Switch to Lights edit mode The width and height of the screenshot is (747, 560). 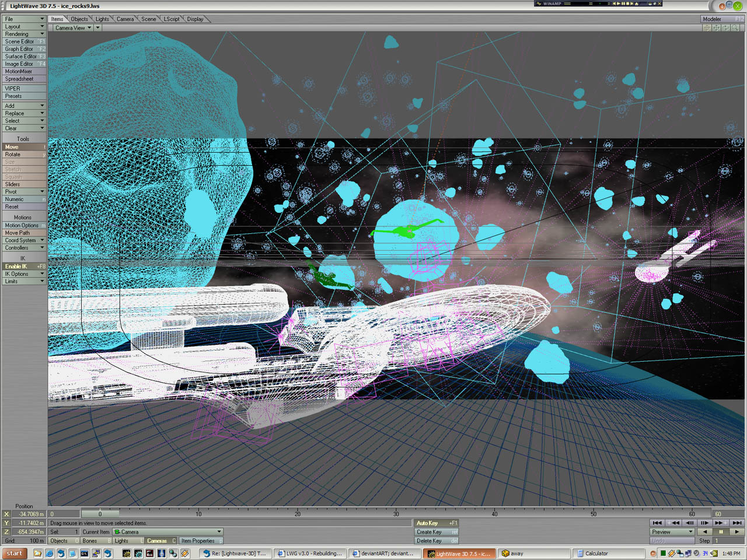tap(128, 541)
